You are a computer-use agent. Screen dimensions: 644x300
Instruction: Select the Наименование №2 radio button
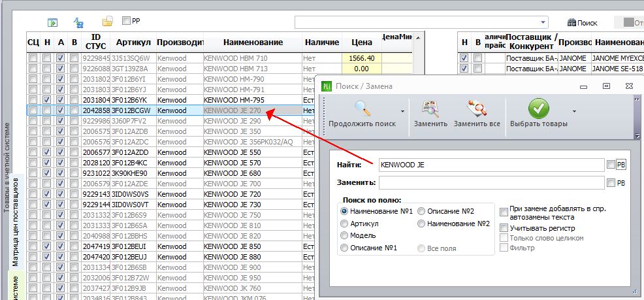421,224
